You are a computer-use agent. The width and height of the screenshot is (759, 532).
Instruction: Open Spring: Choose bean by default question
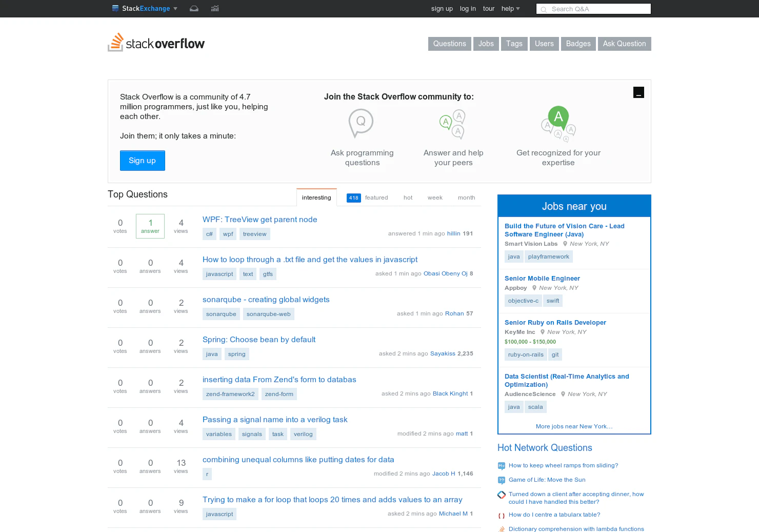point(259,340)
